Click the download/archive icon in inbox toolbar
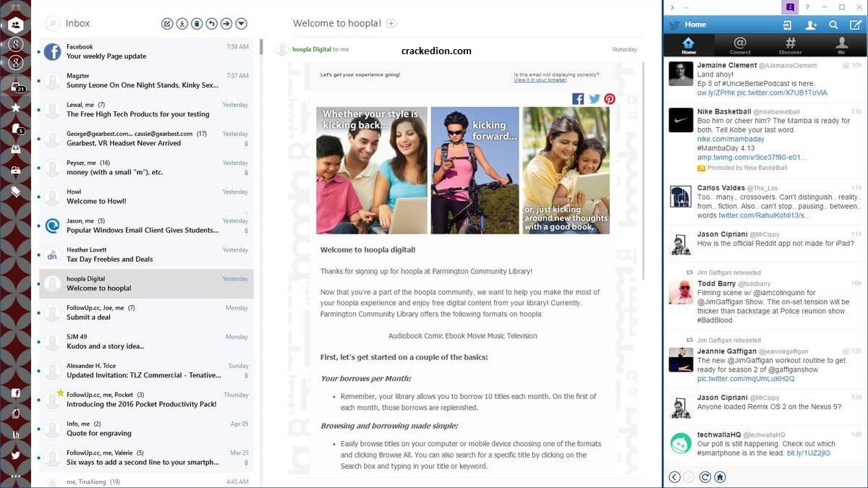 pyautogui.click(x=182, y=24)
